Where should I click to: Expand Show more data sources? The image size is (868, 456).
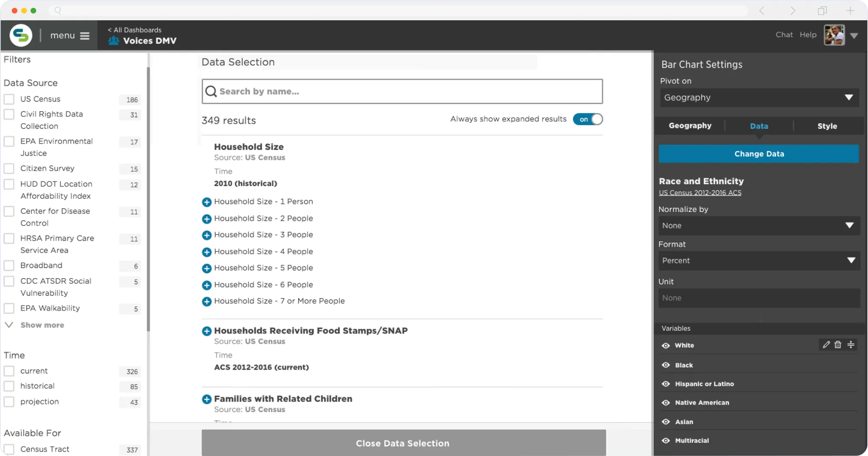click(x=42, y=325)
